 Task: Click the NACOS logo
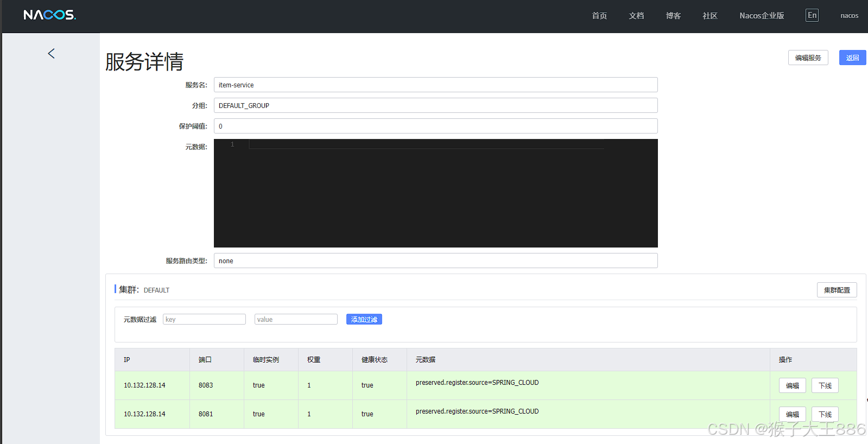[x=49, y=15]
